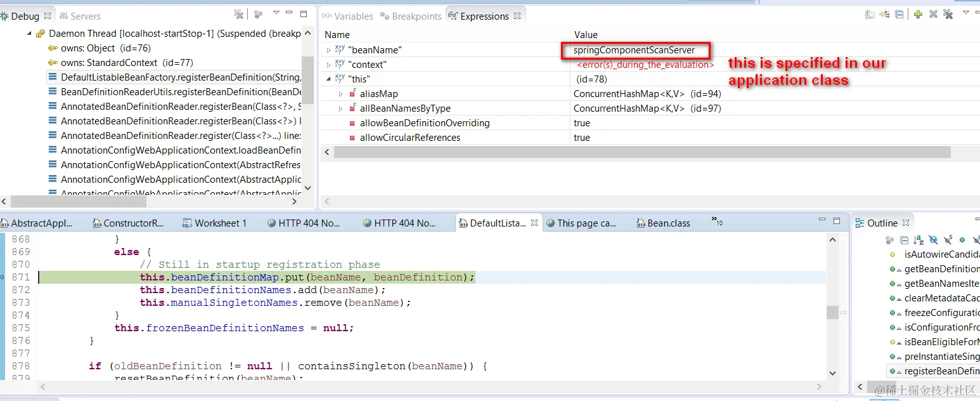
Task: Select preInstantiateSing... in Outline
Action: click(x=935, y=357)
